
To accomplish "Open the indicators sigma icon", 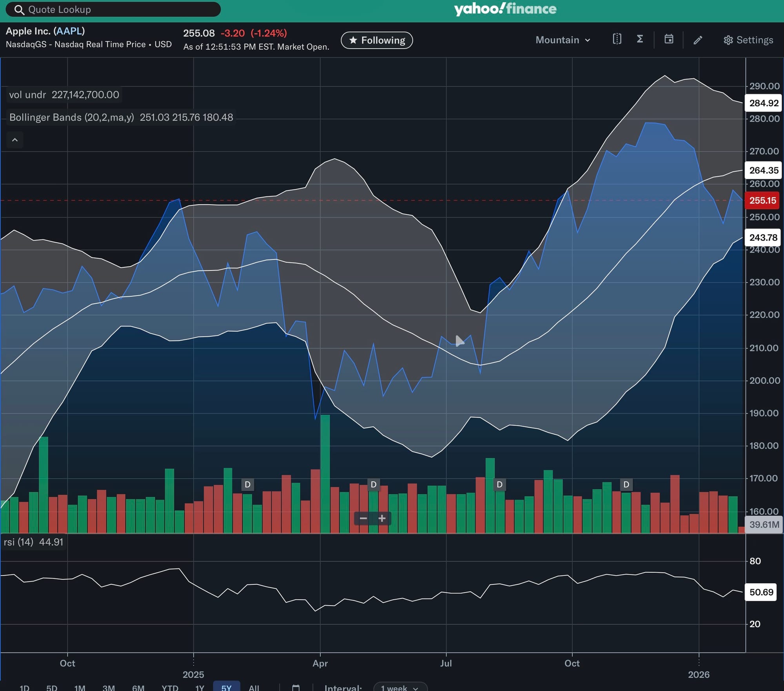I will 640,40.
